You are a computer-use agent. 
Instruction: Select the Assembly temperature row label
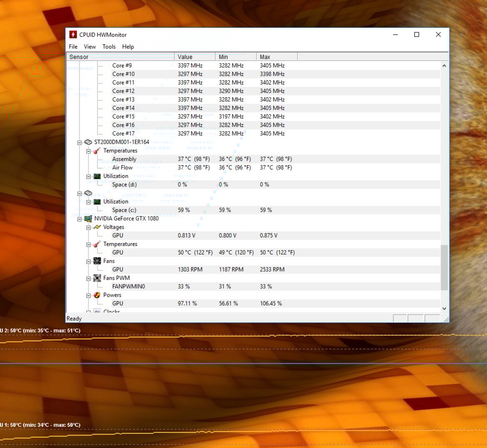pyautogui.click(x=124, y=159)
